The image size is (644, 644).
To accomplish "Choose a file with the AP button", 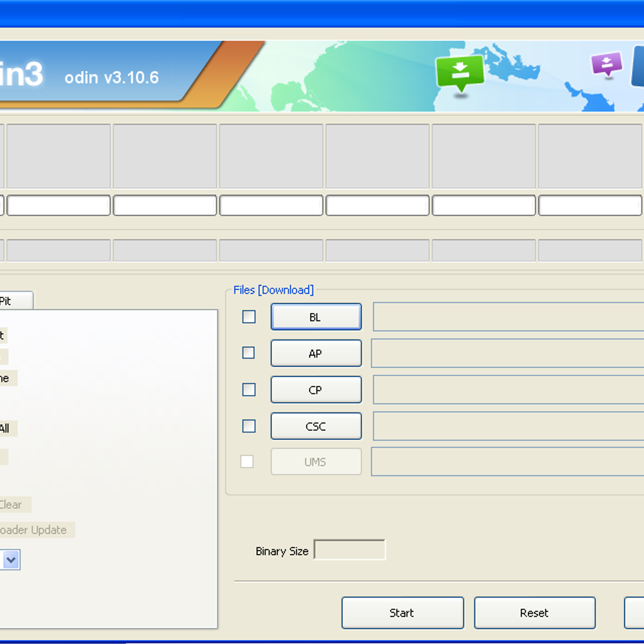I will point(316,354).
